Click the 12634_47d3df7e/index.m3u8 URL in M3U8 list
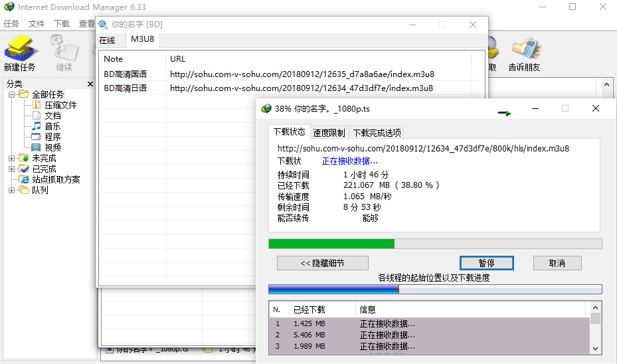 302,88
